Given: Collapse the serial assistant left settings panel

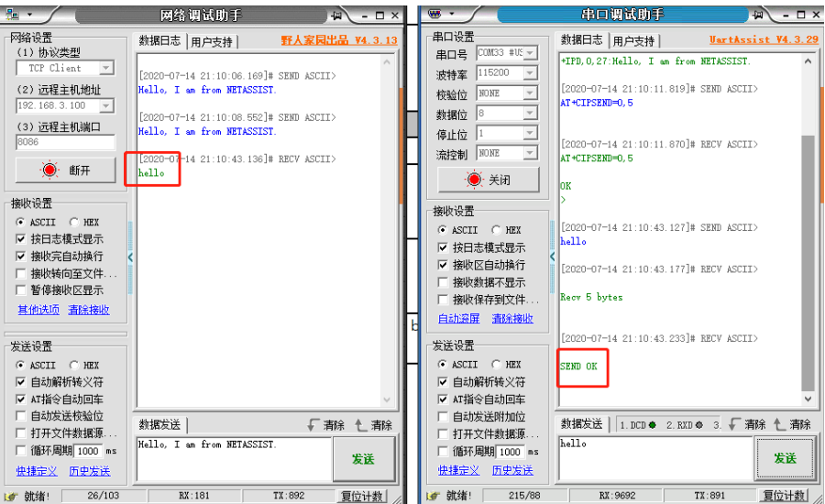Looking at the screenshot, I should click(552, 257).
